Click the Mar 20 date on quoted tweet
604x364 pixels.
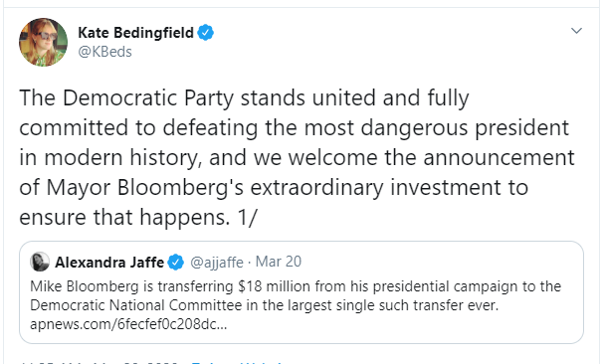point(279,262)
